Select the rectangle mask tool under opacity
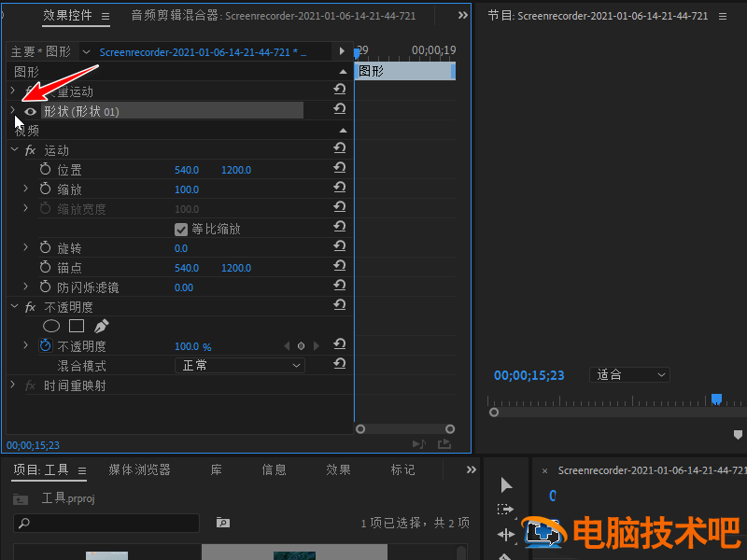This screenshot has width=747, height=560. [77, 327]
